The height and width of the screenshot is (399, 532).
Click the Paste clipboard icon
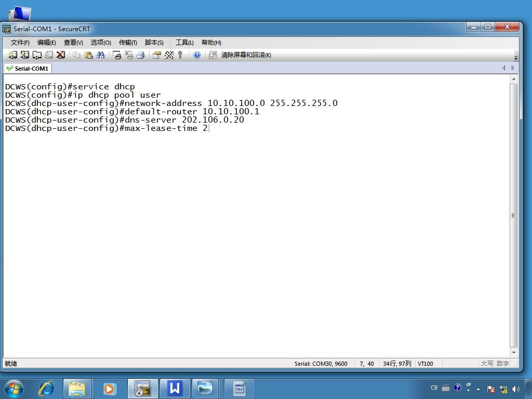point(88,55)
